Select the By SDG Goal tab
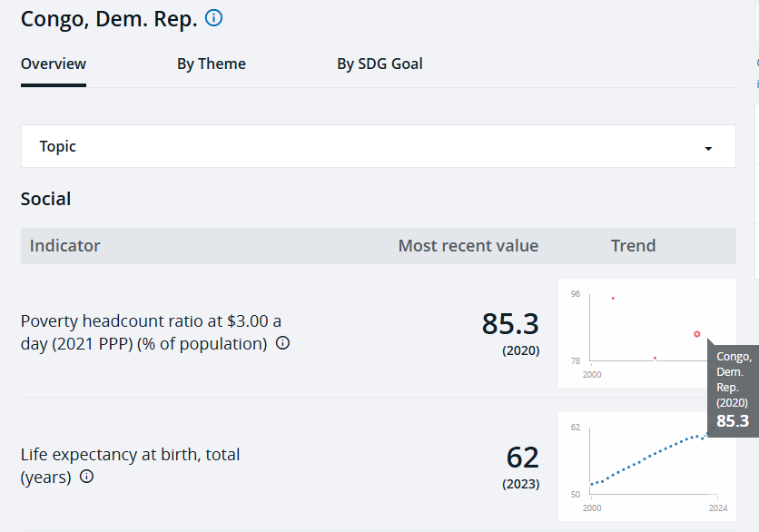This screenshot has width=759, height=532. tap(379, 64)
